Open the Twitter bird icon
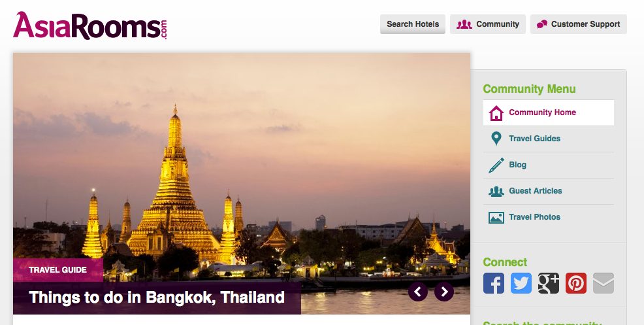Image resolution: width=644 pixels, height=325 pixels. 521,283
